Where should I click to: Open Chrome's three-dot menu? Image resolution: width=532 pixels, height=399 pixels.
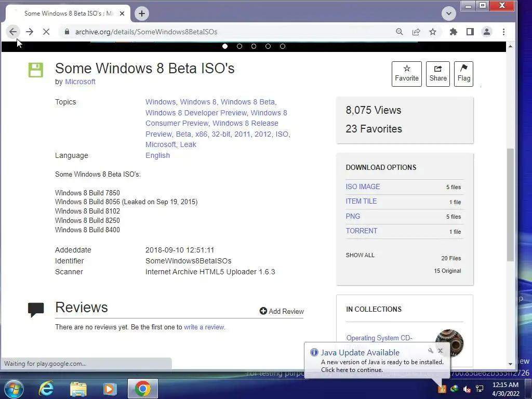coord(503,32)
